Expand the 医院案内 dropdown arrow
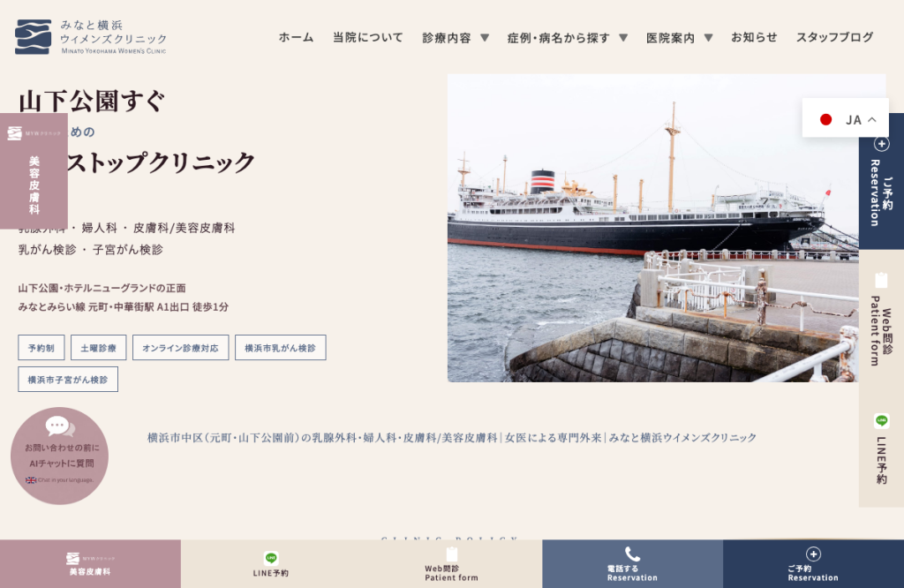Viewport: 904px width, 588px height. (709, 37)
